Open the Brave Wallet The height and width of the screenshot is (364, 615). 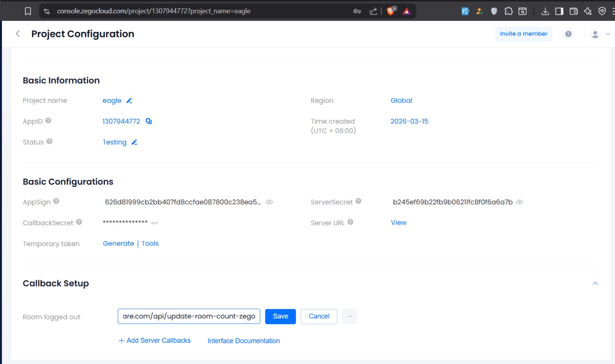[x=573, y=11]
